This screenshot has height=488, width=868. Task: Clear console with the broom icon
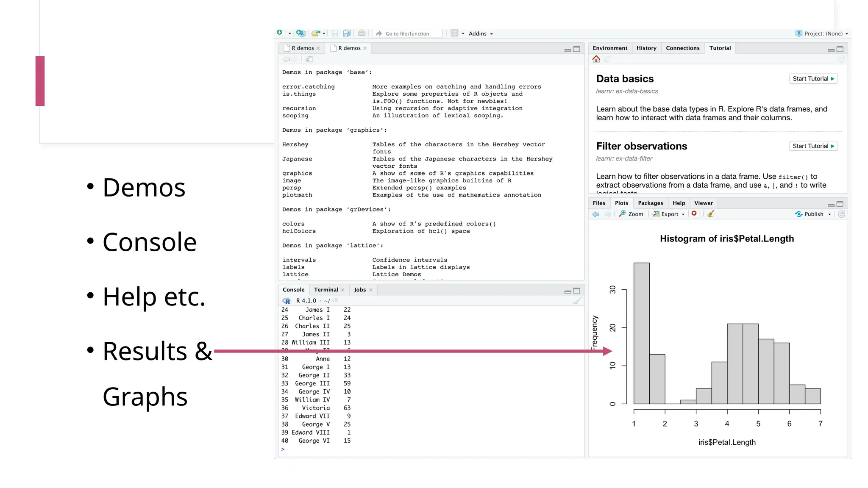[577, 301]
